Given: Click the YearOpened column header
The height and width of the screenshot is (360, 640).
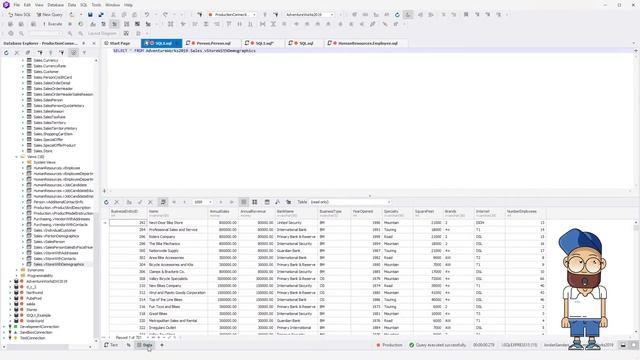Looking at the screenshot, I should coord(367,213).
